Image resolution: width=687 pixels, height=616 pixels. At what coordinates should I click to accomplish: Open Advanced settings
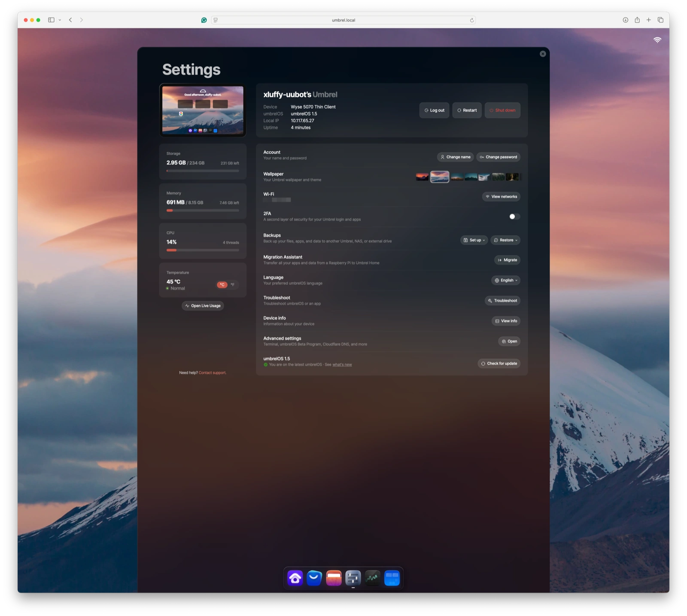(x=509, y=342)
